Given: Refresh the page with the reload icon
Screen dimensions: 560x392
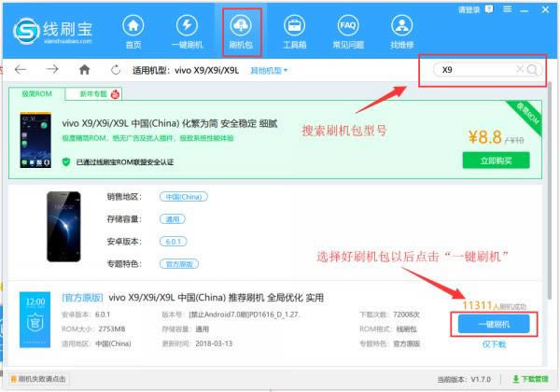Looking at the screenshot, I should [116, 70].
